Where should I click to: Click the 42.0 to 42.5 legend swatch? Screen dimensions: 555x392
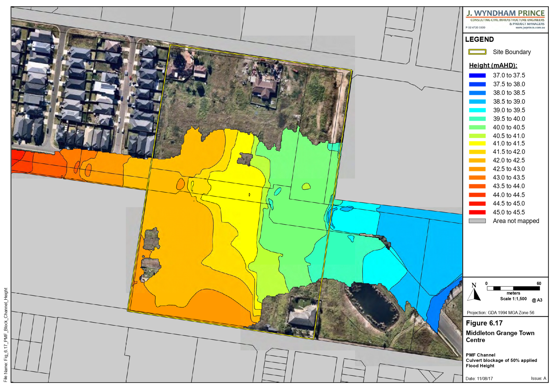click(477, 160)
